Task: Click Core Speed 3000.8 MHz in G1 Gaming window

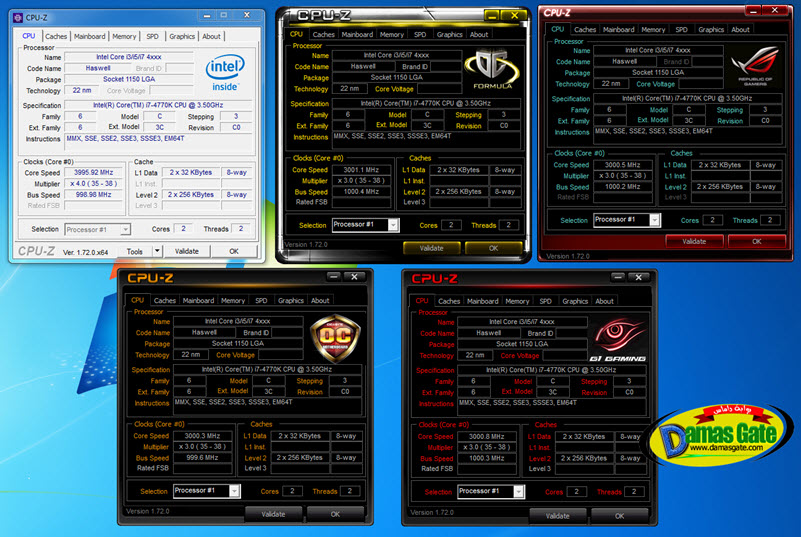Action: click(487, 436)
